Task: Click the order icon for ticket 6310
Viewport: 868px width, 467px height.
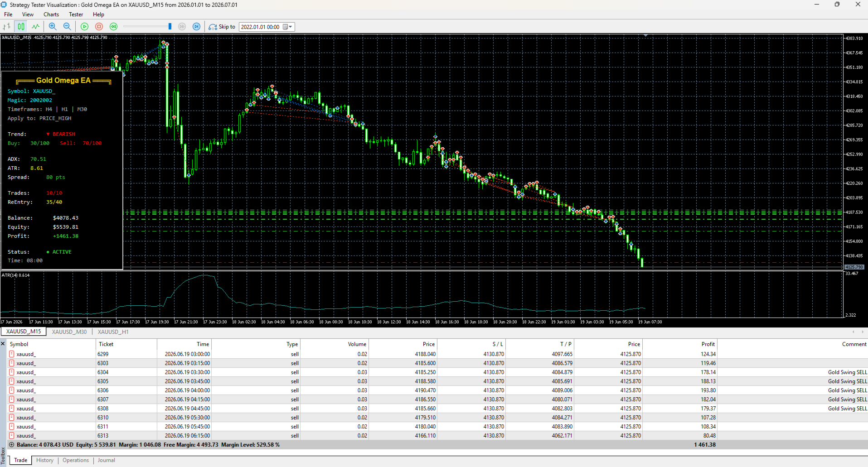Action: click(12, 418)
